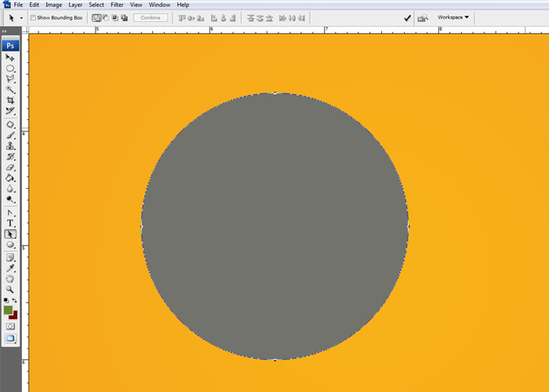The height and width of the screenshot is (392, 549).
Task: Select Add to shape area mode
Action: (x=96, y=17)
